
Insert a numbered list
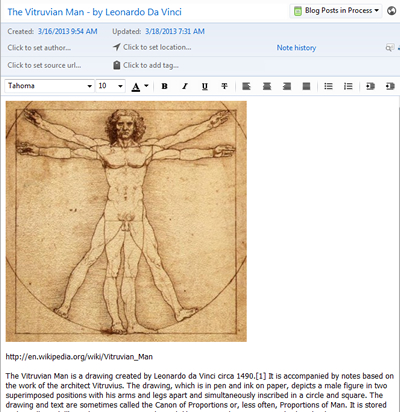click(x=348, y=86)
